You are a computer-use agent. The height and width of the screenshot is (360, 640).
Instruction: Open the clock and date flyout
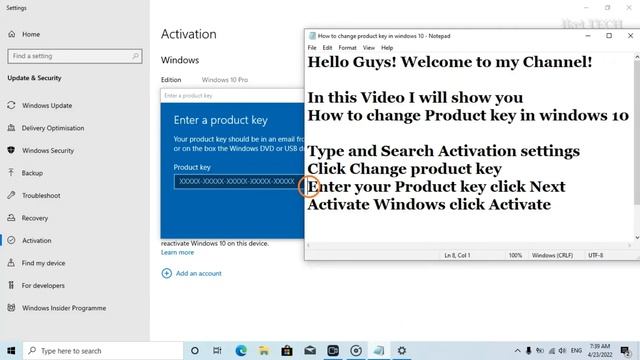coord(600,351)
